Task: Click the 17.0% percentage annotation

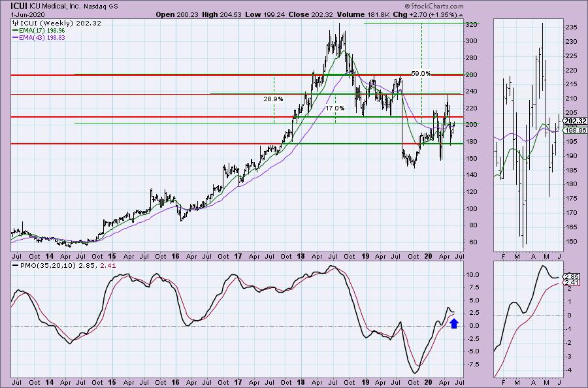Action: point(335,108)
